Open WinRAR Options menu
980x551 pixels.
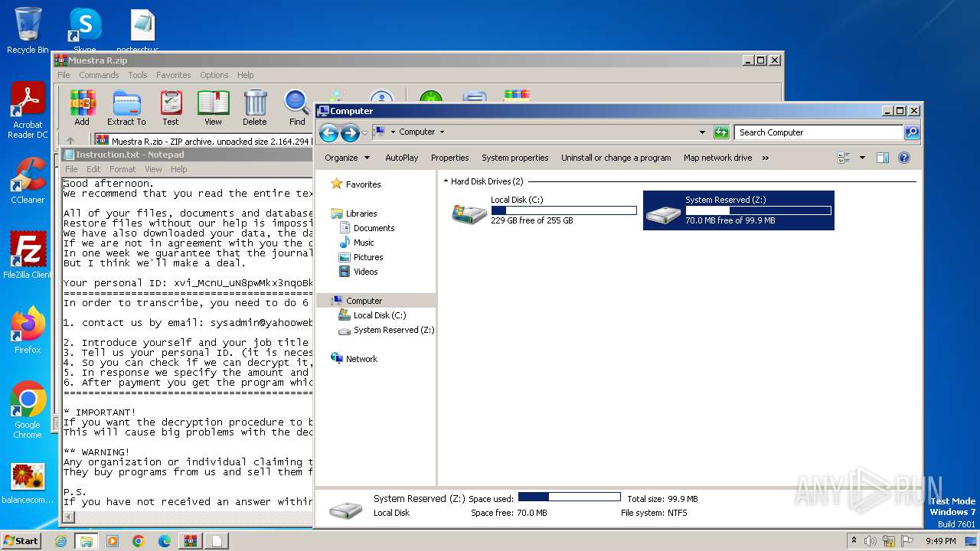point(214,75)
